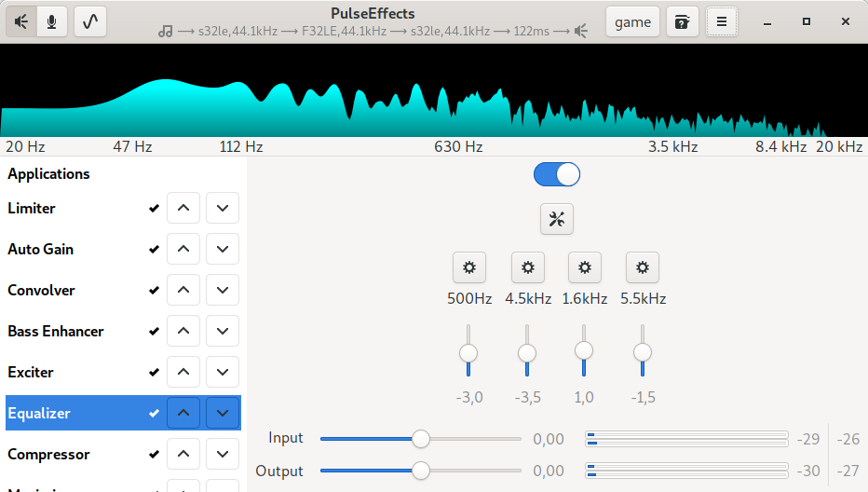Screen dimensions: 868x492
Task: Move Equalizer up in the list
Action: click(183, 414)
